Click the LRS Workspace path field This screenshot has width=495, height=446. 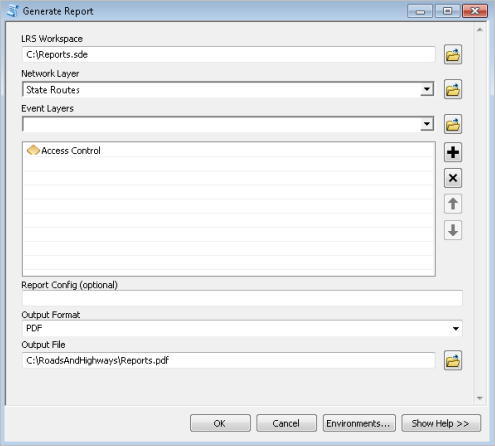point(229,54)
